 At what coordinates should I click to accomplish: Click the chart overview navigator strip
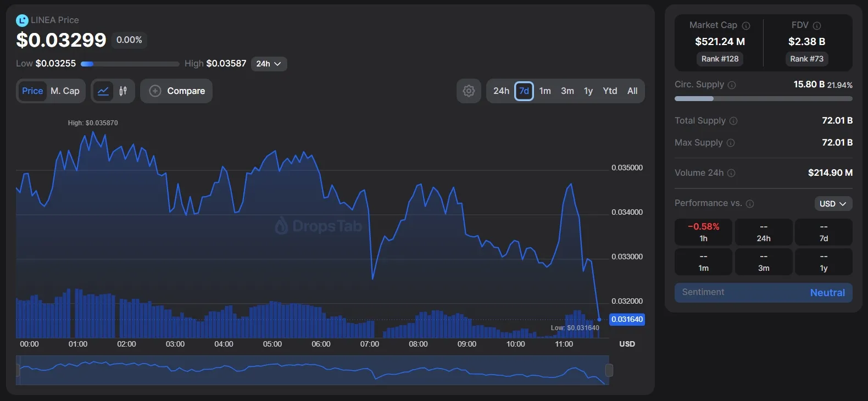coord(313,370)
